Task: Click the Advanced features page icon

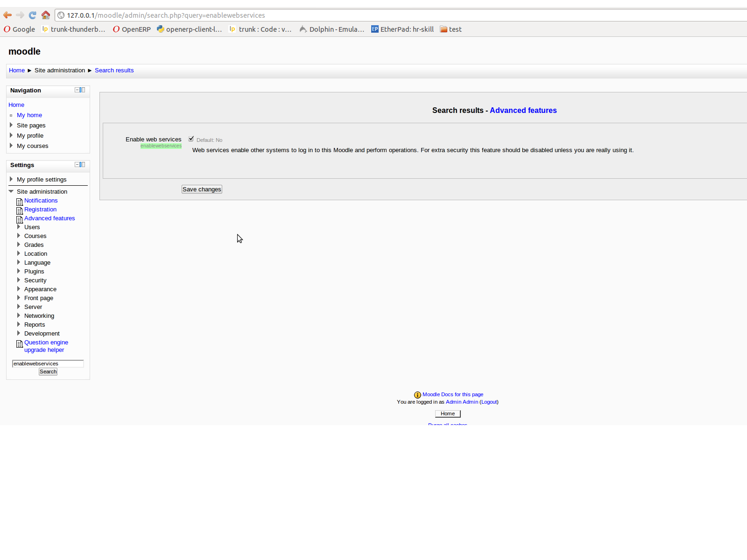Action: pyautogui.click(x=20, y=219)
